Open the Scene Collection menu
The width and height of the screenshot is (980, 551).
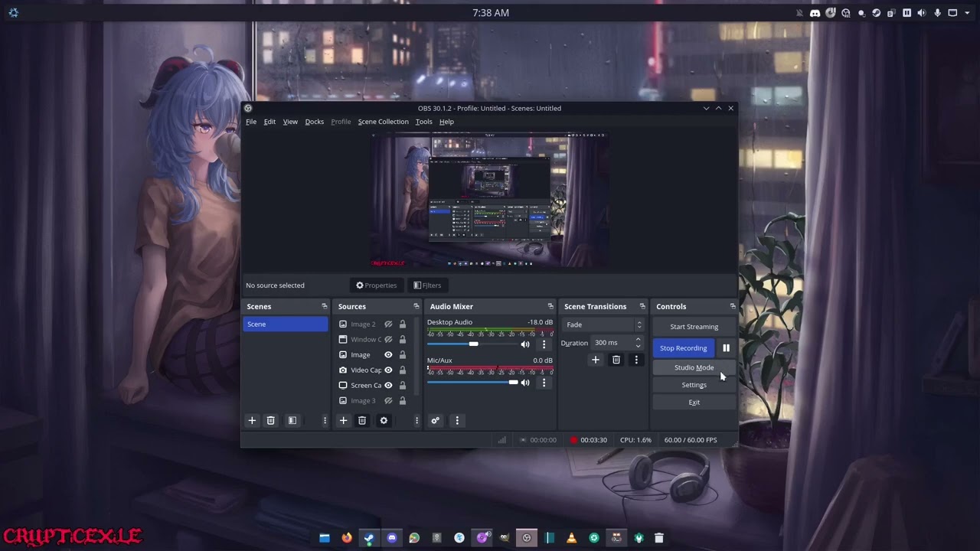point(384,122)
